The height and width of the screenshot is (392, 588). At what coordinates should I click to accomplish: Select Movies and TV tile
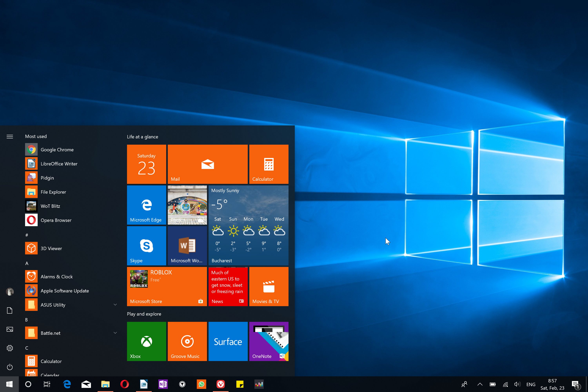(269, 287)
